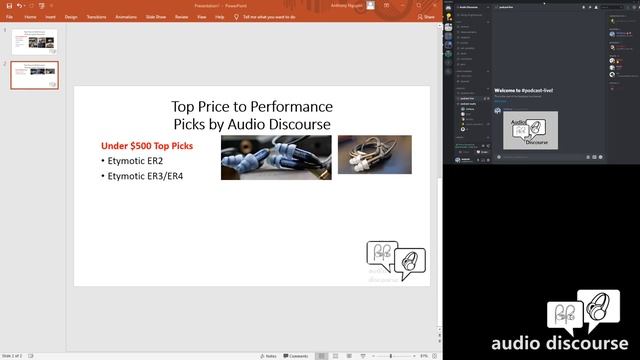Screen dimensions: 640x360
Task: Open the yellow lightbulb server in Discord
Action: [449, 17]
